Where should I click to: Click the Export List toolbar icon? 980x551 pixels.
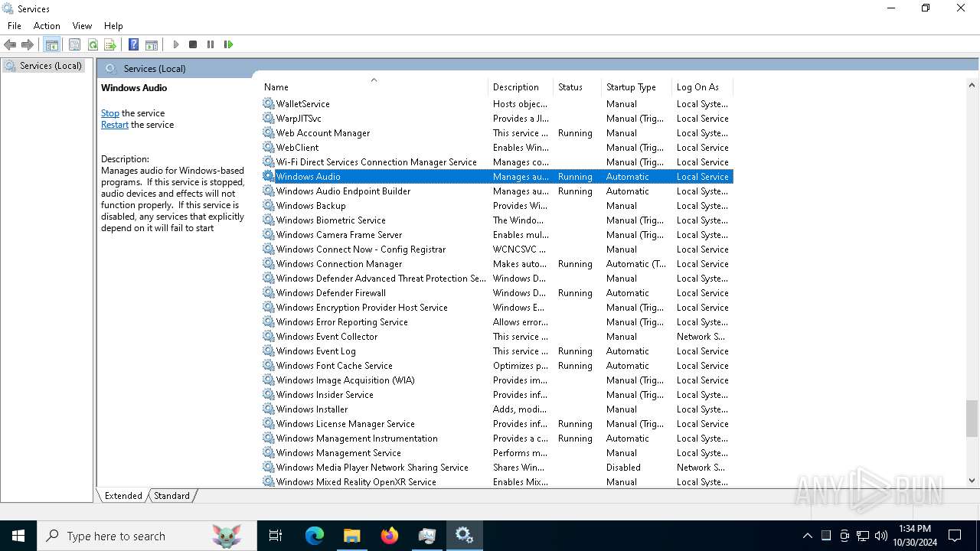point(110,44)
